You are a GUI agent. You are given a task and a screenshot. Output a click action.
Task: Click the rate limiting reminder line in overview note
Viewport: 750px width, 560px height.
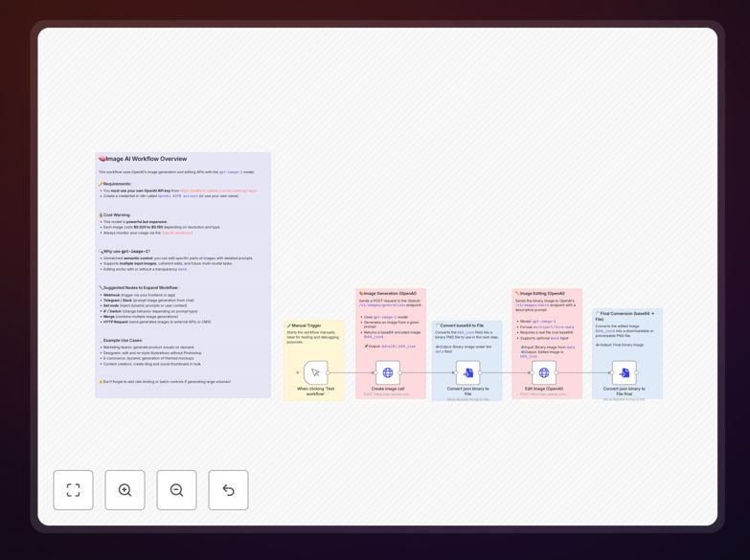pyautogui.click(x=165, y=382)
